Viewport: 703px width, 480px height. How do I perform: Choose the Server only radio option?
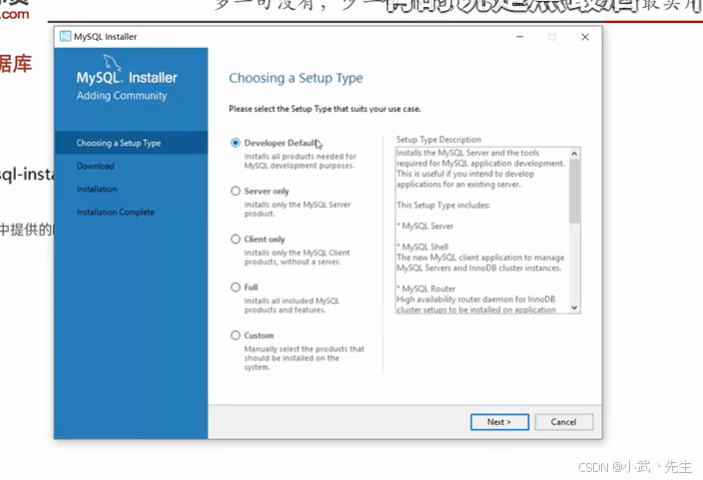(235, 191)
